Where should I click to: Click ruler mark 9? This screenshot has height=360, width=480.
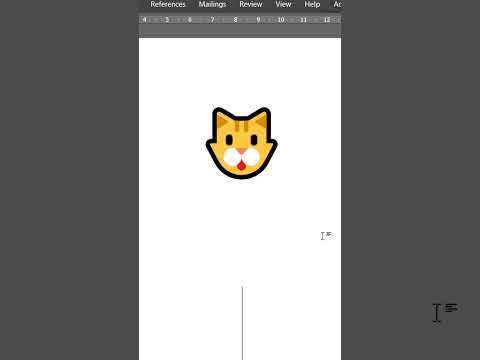(258, 20)
